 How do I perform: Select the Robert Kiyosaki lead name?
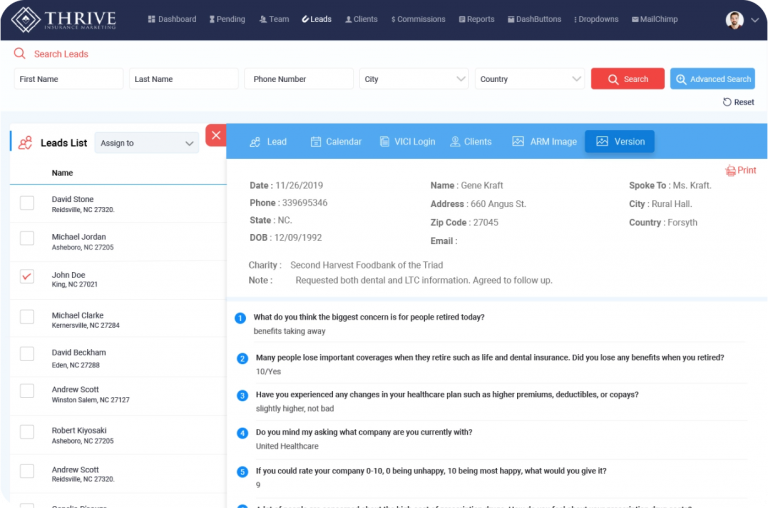pos(79,431)
